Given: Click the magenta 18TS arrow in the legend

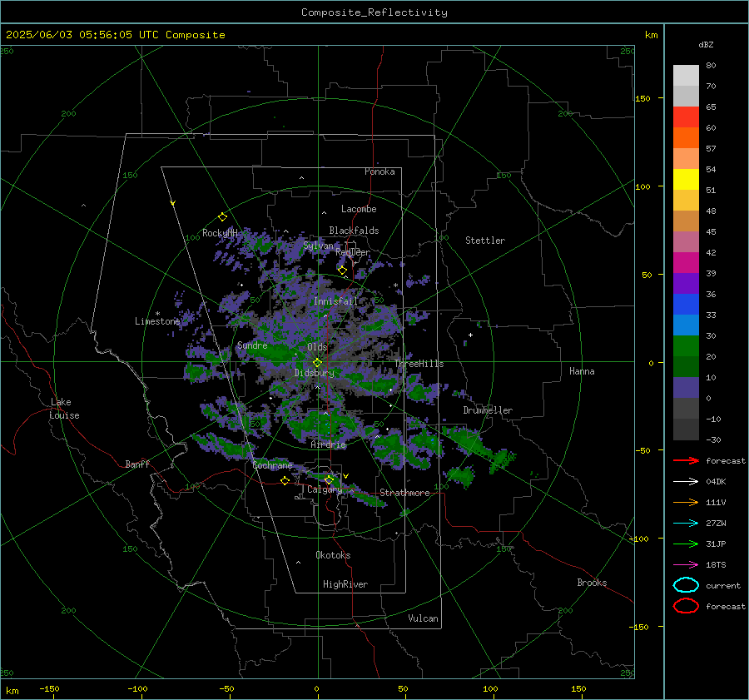Looking at the screenshot, I should coord(686,565).
